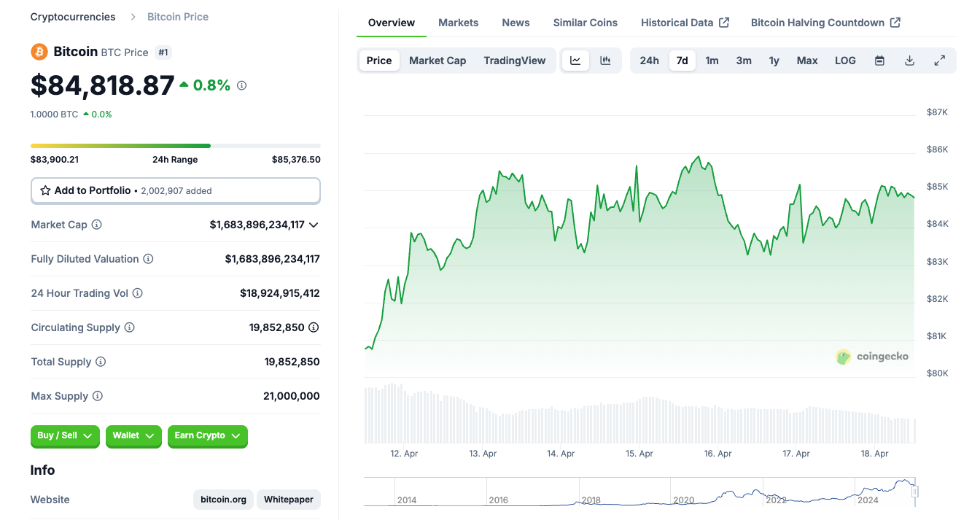Open the Buy / Sell dropdown

[x=66, y=436]
